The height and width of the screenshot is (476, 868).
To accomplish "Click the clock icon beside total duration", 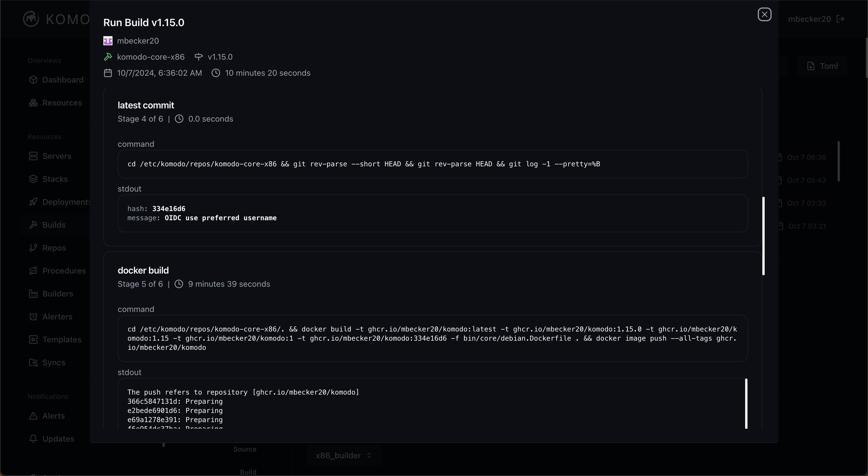I will pos(216,73).
